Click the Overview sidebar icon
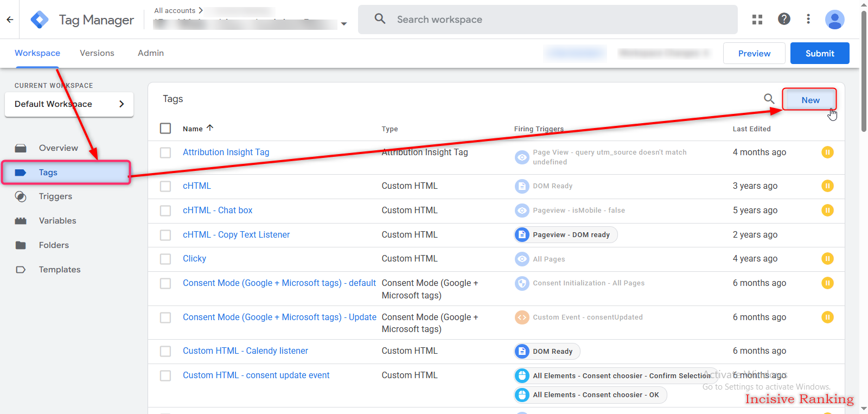The image size is (868, 414). [x=21, y=148]
